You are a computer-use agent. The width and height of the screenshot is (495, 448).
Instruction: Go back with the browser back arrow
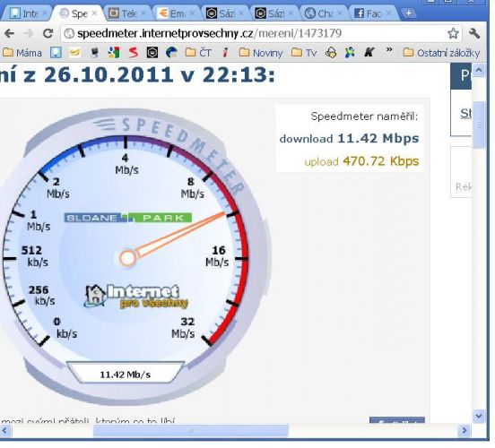pos(9,33)
